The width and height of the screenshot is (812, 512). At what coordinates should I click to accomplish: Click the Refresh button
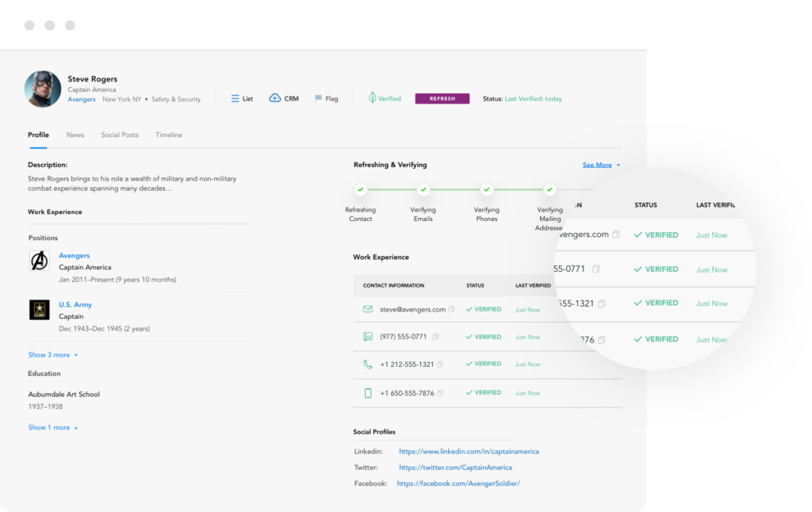click(442, 98)
